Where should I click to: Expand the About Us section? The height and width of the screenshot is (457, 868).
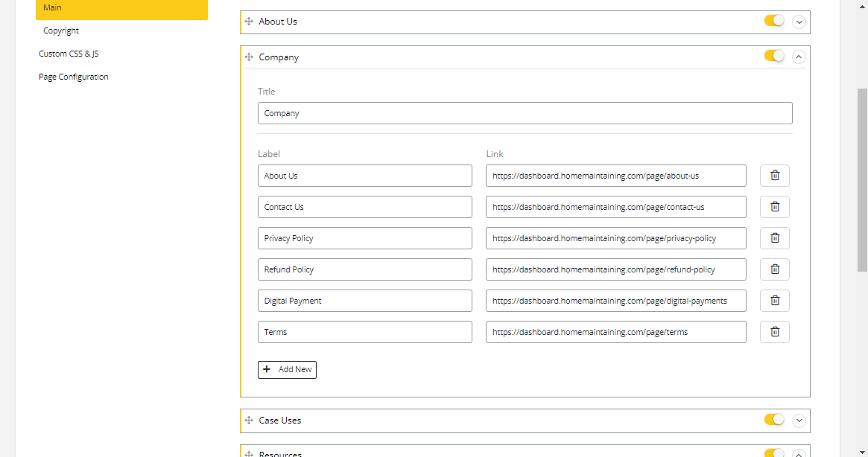point(799,22)
